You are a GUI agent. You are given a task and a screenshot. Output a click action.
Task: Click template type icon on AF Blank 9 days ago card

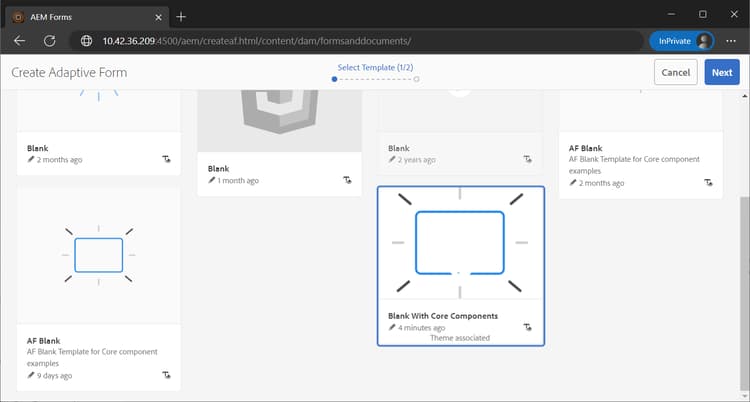click(166, 375)
